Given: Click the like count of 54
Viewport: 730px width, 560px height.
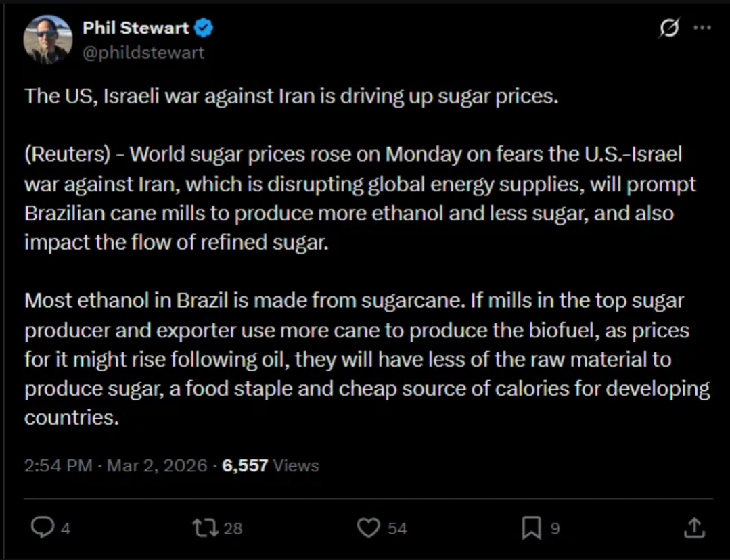Looking at the screenshot, I should (397, 528).
